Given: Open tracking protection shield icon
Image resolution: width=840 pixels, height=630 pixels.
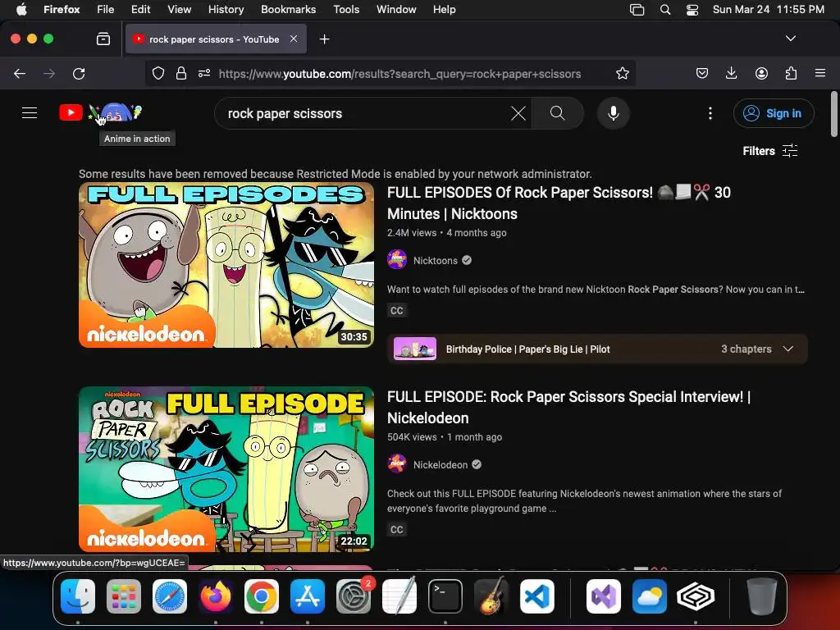Looking at the screenshot, I should tap(158, 73).
